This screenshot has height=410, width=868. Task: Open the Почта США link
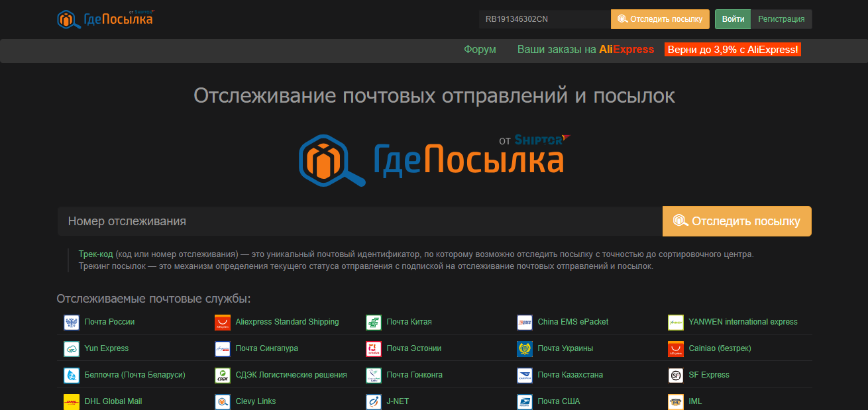tap(559, 401)
